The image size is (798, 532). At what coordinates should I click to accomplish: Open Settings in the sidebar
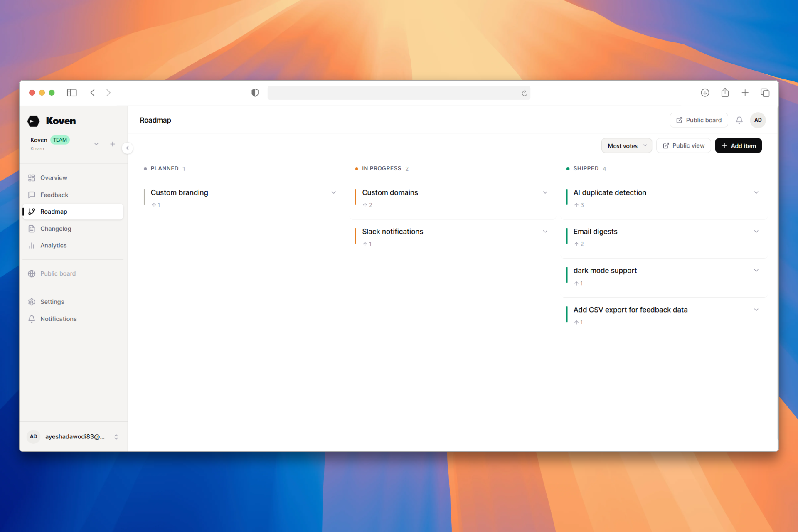[x=74, y=302]
